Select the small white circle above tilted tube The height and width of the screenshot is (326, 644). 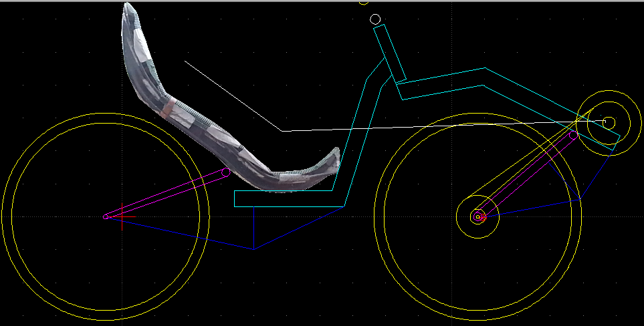pyautogui.click(x=375, y=19)
